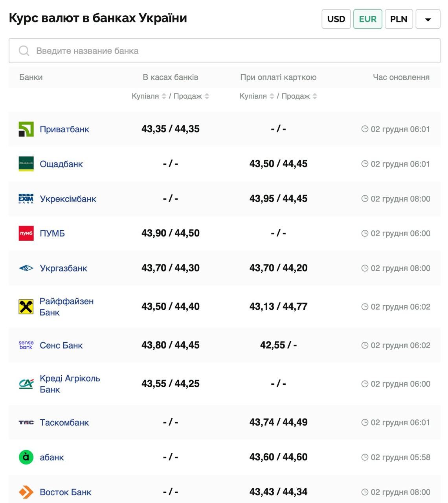Click the Raiffeisen yellow logo icon
448x503 pixels.
pyautogui.click(x=26, y=307)
